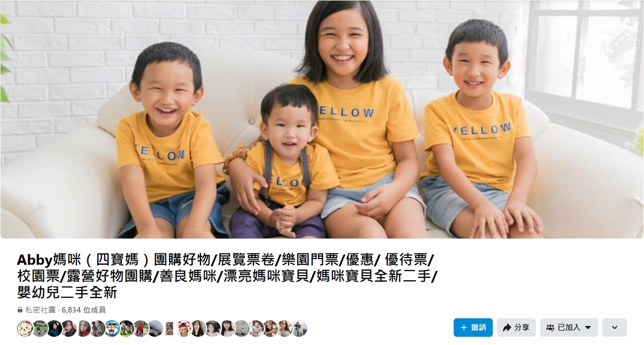
Task: Invite friends with the 邀請 button
Action: [x=473, y=328]
